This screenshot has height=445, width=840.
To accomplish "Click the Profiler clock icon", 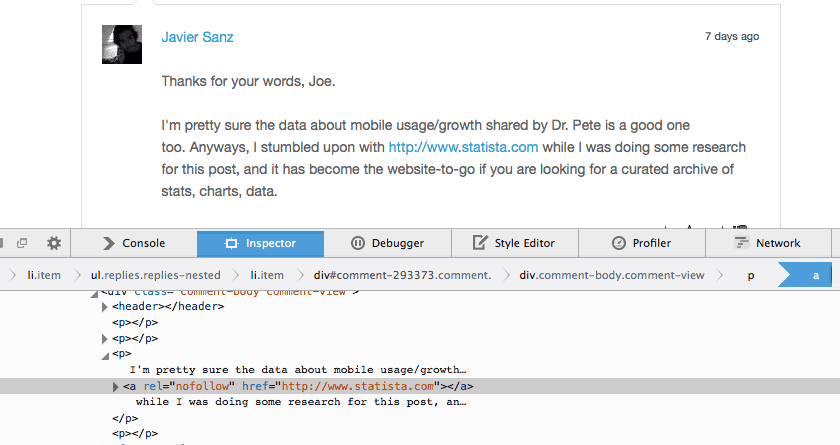I will (x=619, y=243).
